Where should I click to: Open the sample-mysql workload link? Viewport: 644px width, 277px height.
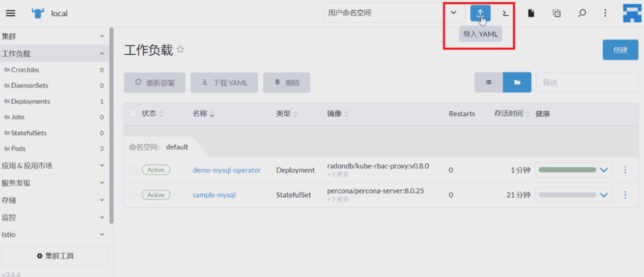tap(214, 195)
